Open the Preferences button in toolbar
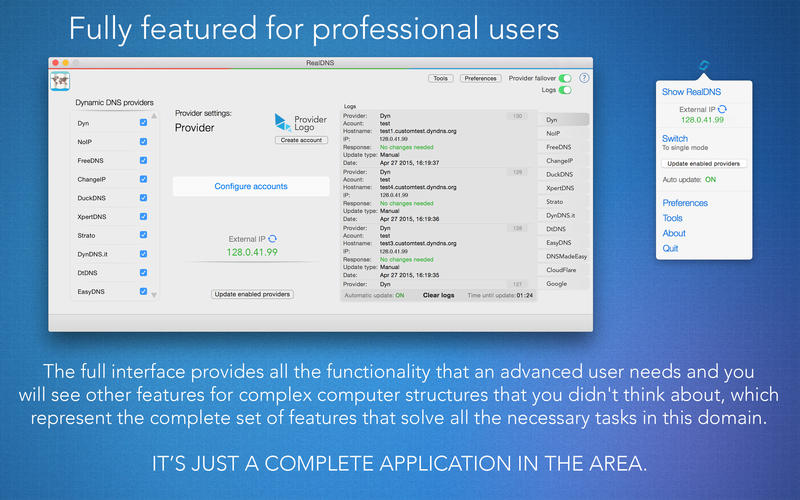The height and width of the screenshot is (500, 800). click(x=481, y=78)
